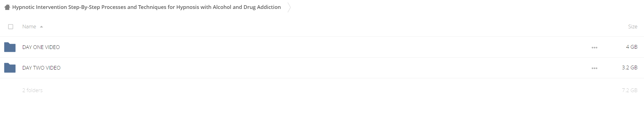Open the DAY TWO VIDEO folder name
644x134 pixels.
pos(41,68)
